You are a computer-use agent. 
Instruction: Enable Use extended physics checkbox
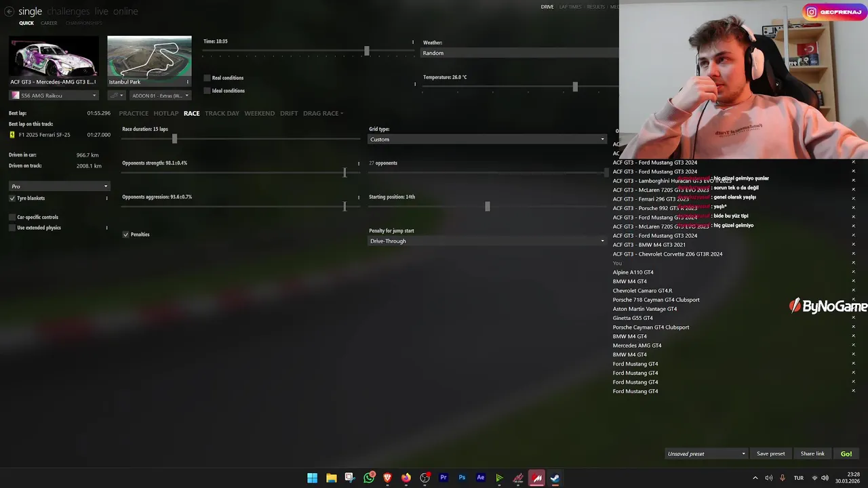pos(12,228)
